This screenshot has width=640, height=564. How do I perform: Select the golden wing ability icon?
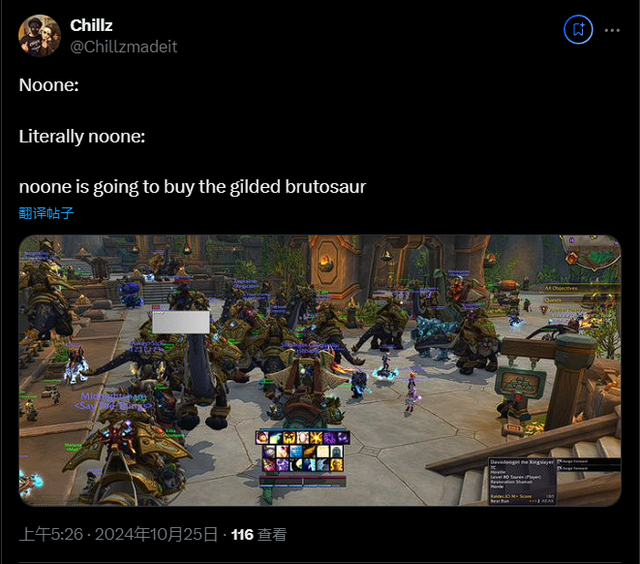309,451
